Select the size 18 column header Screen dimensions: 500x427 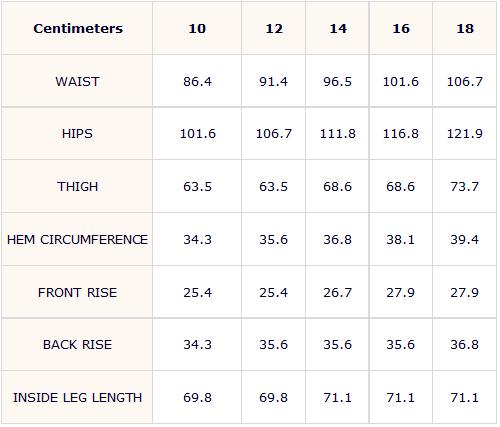point(465,29)
